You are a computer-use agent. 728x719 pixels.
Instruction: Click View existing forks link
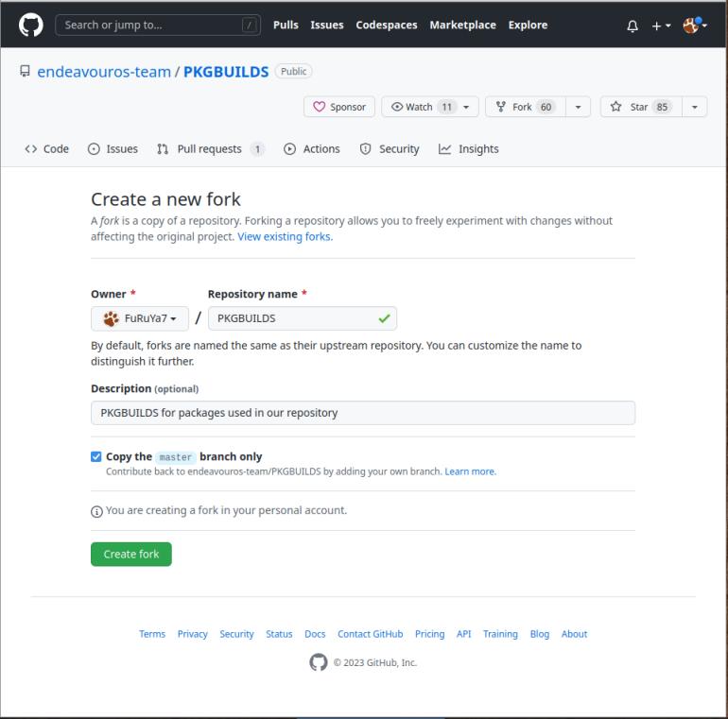[x=286, y=236]
